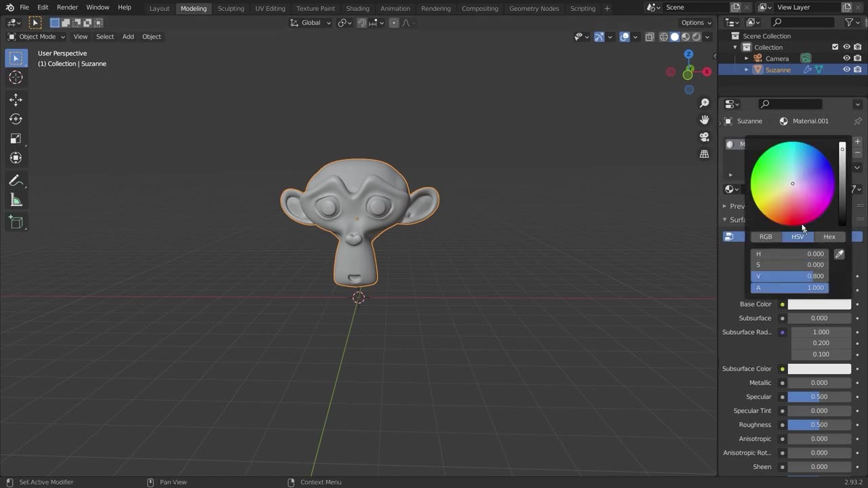Select the Scale tool

point(16,138)
